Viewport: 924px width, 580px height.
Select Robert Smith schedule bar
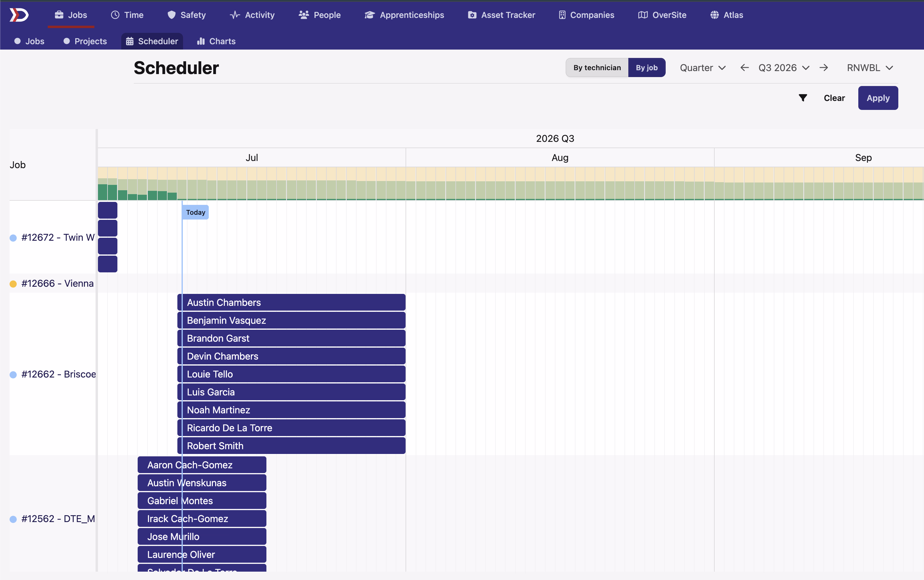pos(291,446)
